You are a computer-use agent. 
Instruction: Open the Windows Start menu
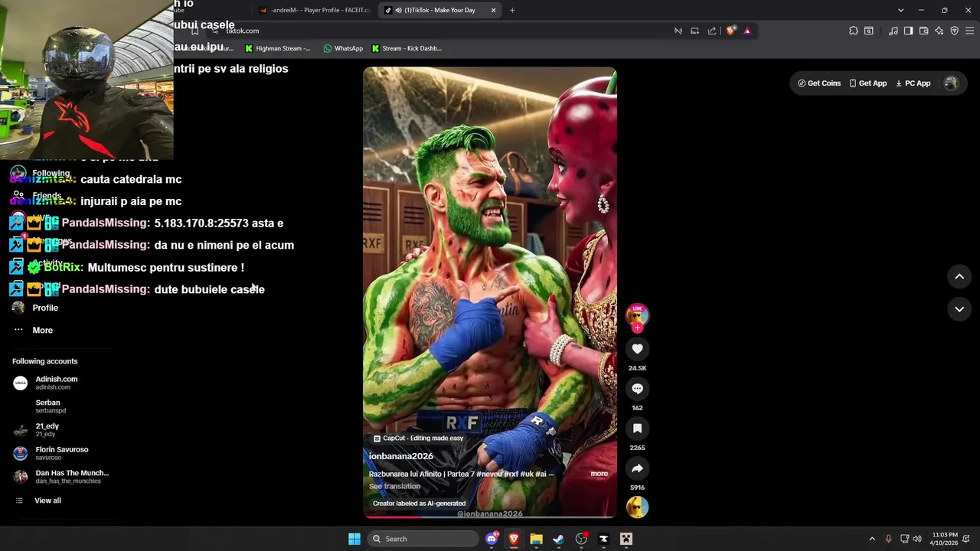point(354,539)
